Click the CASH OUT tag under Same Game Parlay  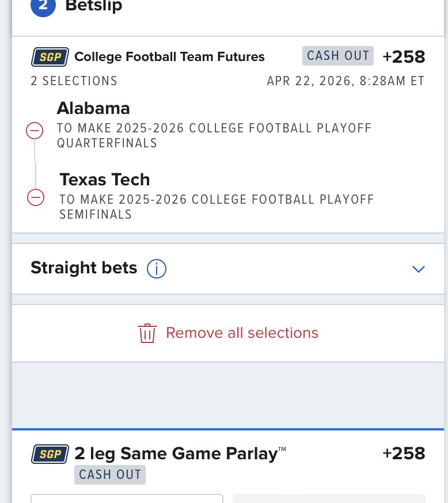(110, 475)
